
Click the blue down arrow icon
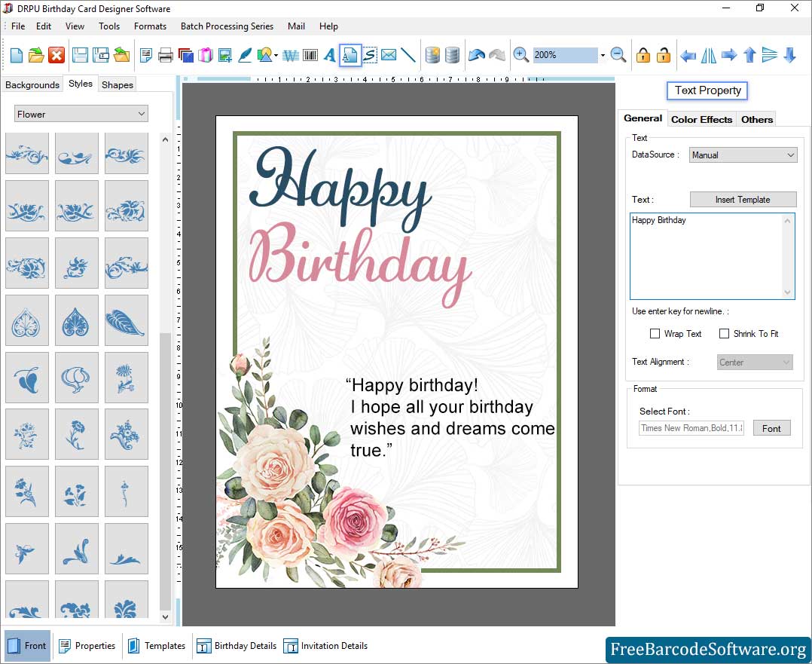(x=789, y=55)
